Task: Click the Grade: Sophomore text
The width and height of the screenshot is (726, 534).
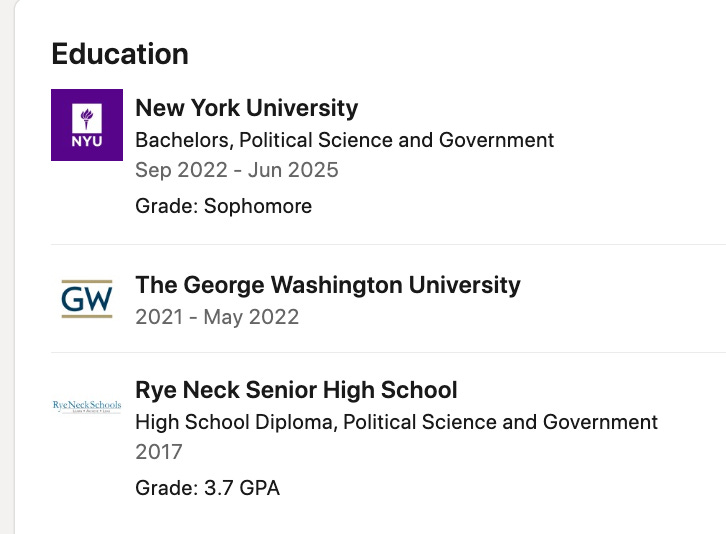Action: click(x=223, y=206)
